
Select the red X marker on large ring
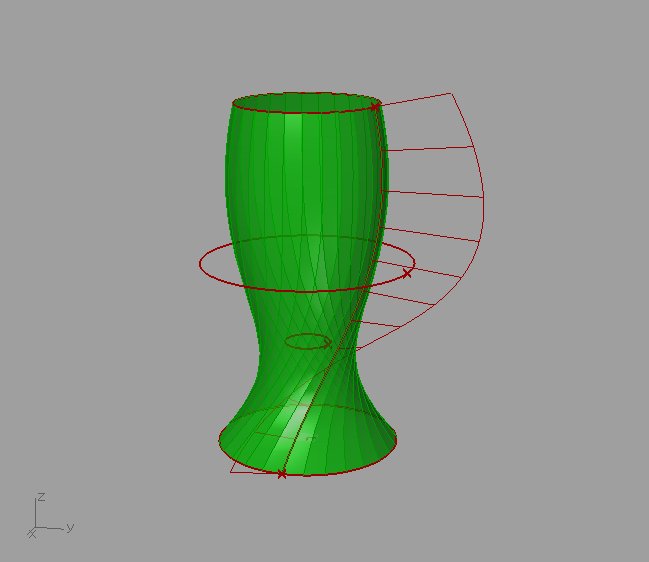point(407,272)
